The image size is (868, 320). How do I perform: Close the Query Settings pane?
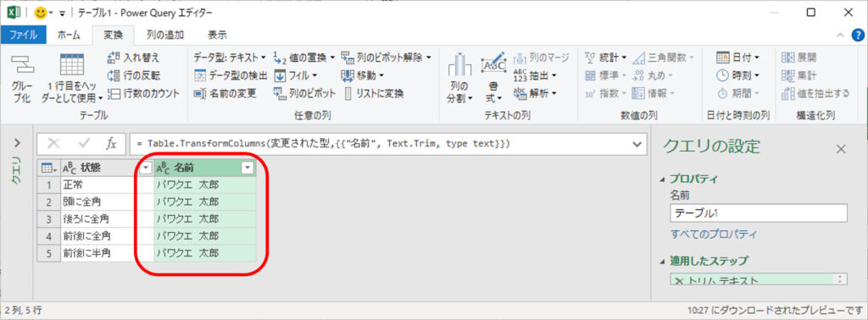click(x=841, y=149)
